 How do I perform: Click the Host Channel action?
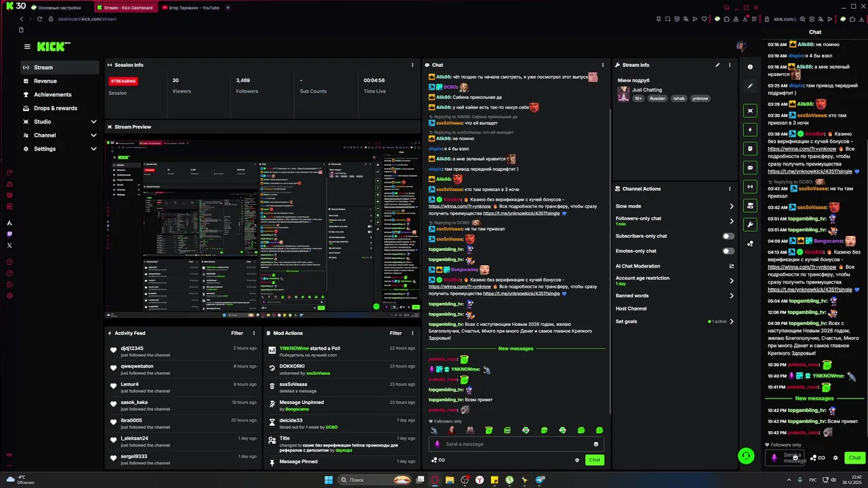click(631, 308)
